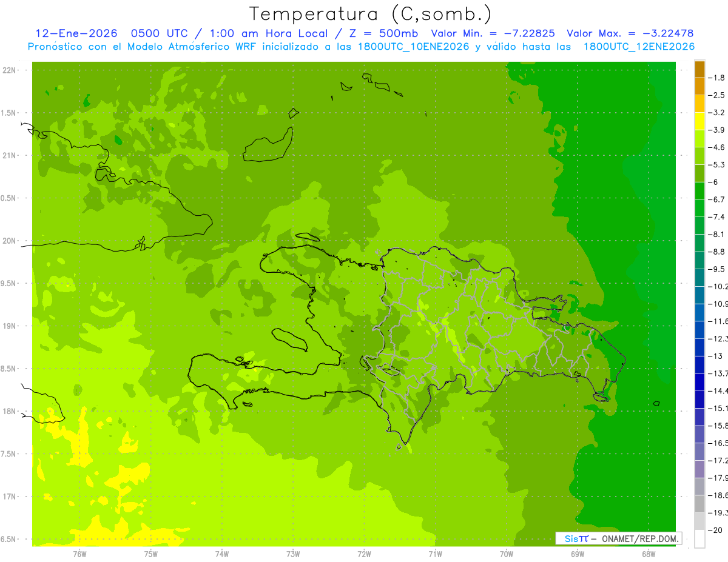Select "1:00 am Hora Local" in header
728x562 pixels.
tap(268, 33)
